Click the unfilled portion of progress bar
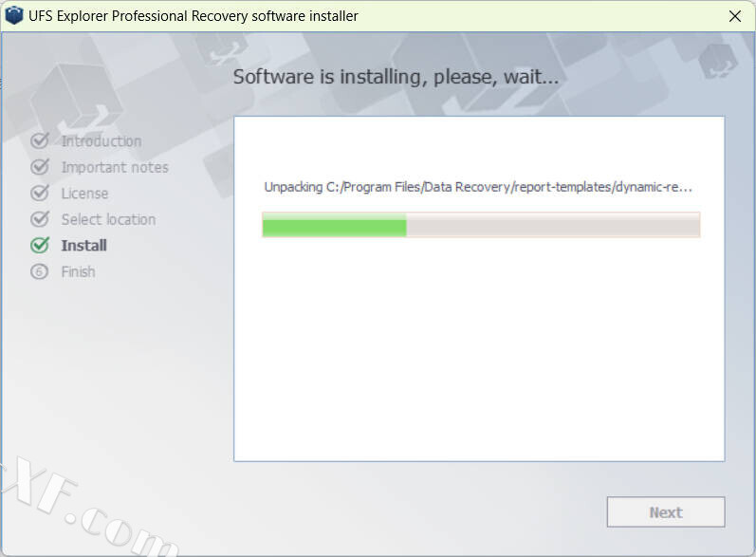The height and width of the screenshot is (557, 756). coord(553,225)
